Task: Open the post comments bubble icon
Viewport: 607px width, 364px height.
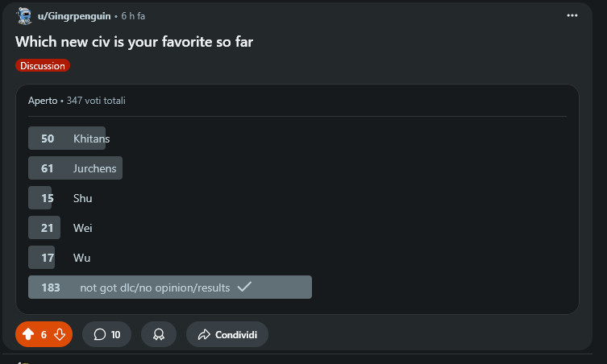Action: click(100, 334)
